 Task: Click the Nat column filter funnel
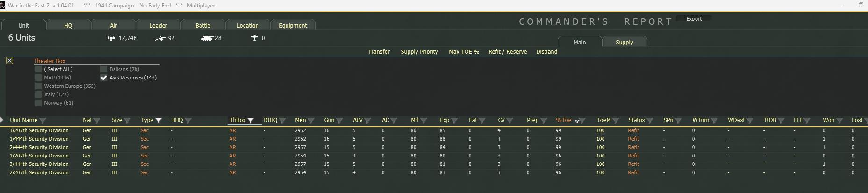click(x=97, y=121)
